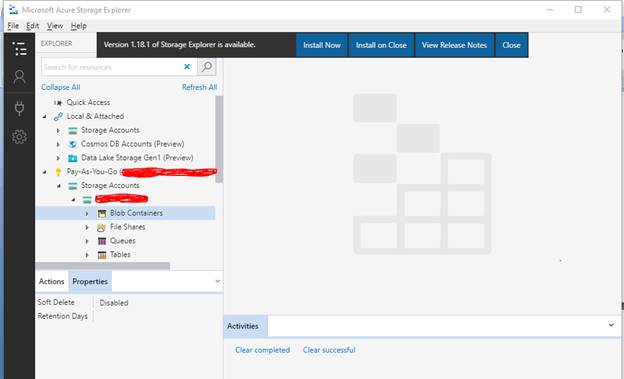
Task: Click Install Now update button
Action: (322, 45)
